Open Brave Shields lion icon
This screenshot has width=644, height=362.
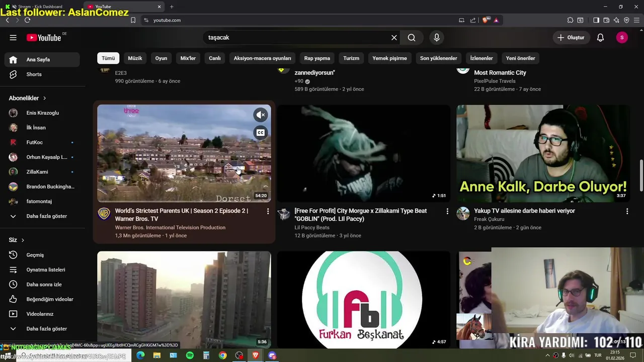click(486, 20)
